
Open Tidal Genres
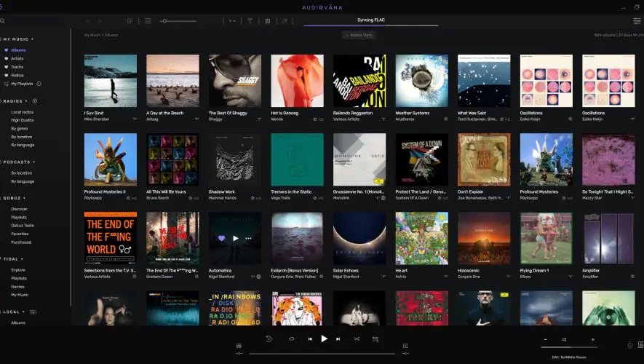[x=17, y=287]
